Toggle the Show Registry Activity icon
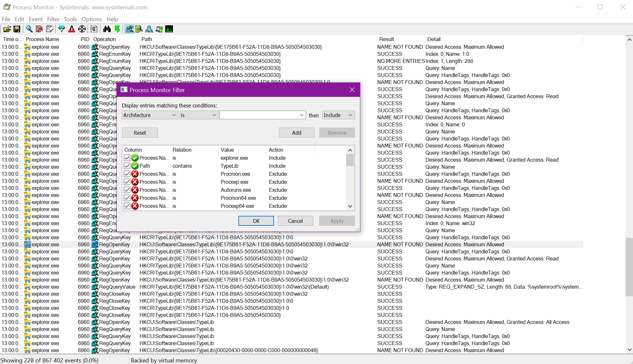This screenshot has width=633, height=364. (129, 29)
